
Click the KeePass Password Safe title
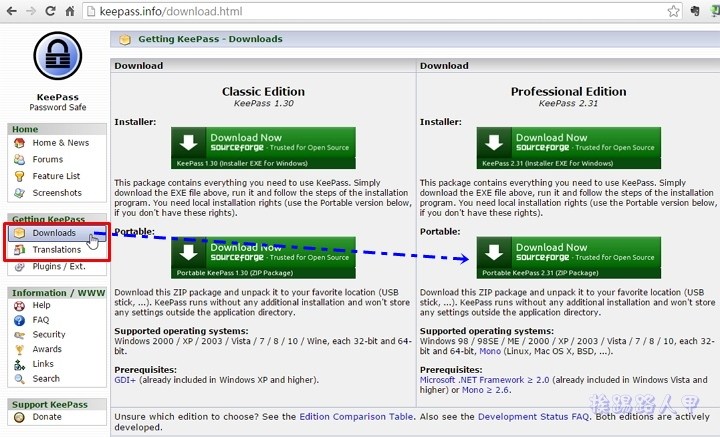click(x=58, y=102)
